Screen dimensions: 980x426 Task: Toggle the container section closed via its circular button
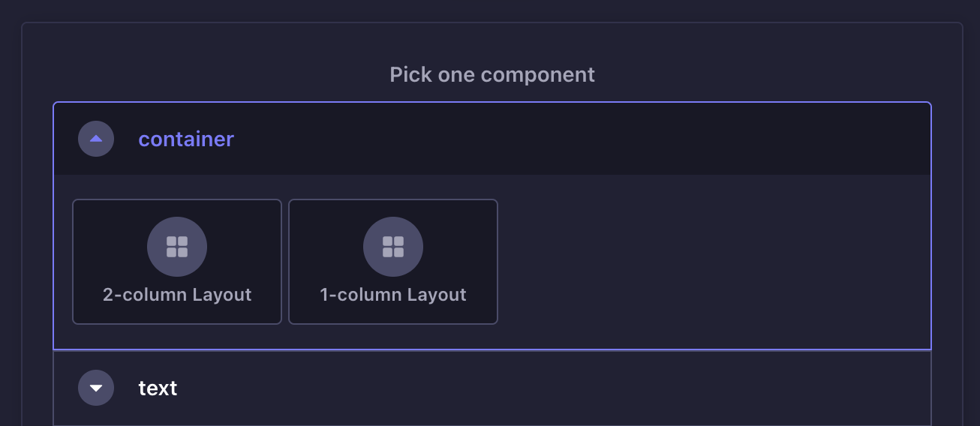coord(96,139)
